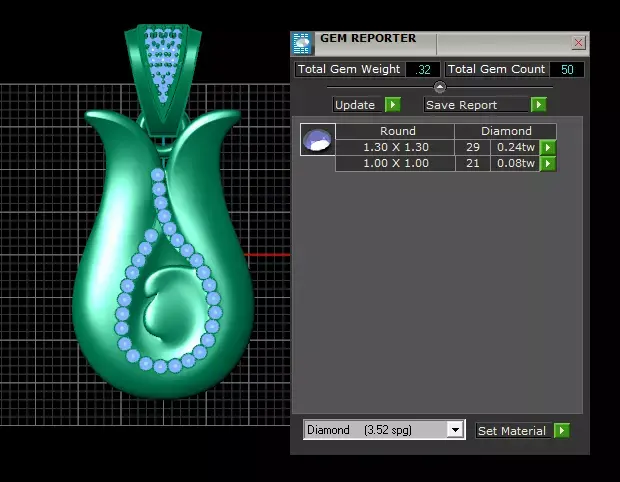Click green arrow for the 0.24tw row
Image resolution: width=620 pixels, height=482 pixels.
tap(548, 147)
